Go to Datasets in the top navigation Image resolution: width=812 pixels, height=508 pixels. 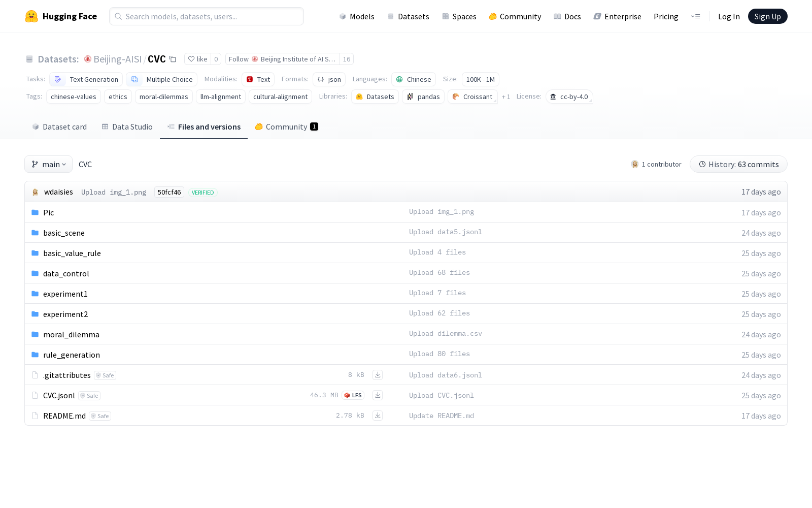409,16
